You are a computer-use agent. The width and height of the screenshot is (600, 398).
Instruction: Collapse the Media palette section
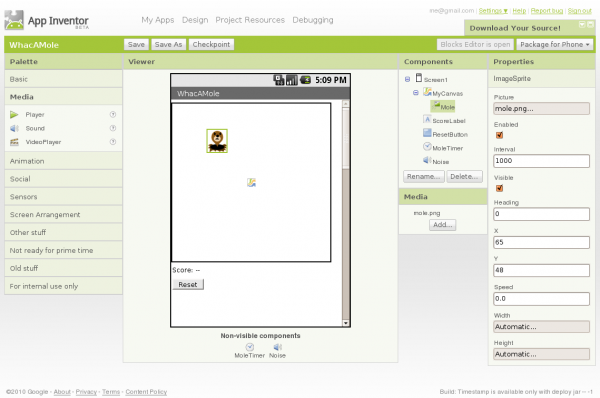click(x=64, y=97)
